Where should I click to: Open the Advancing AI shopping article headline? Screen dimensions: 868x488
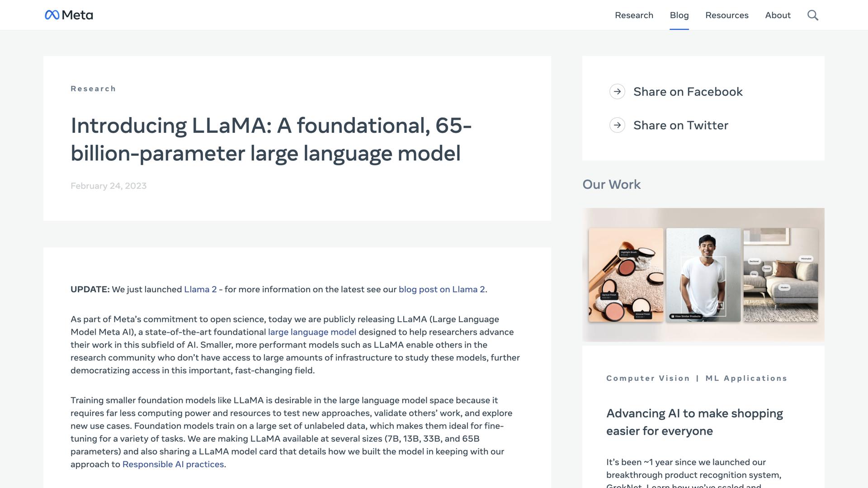pos(694,422)
